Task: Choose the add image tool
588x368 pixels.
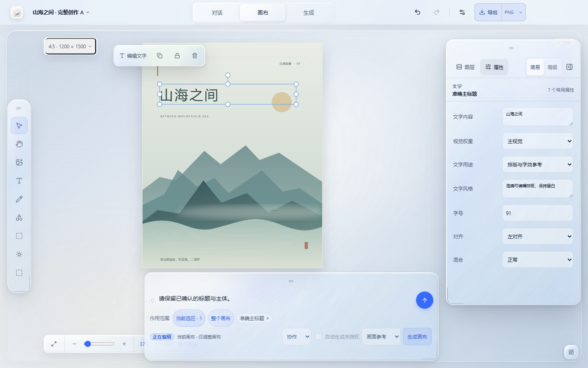Action: coord(19,162)
